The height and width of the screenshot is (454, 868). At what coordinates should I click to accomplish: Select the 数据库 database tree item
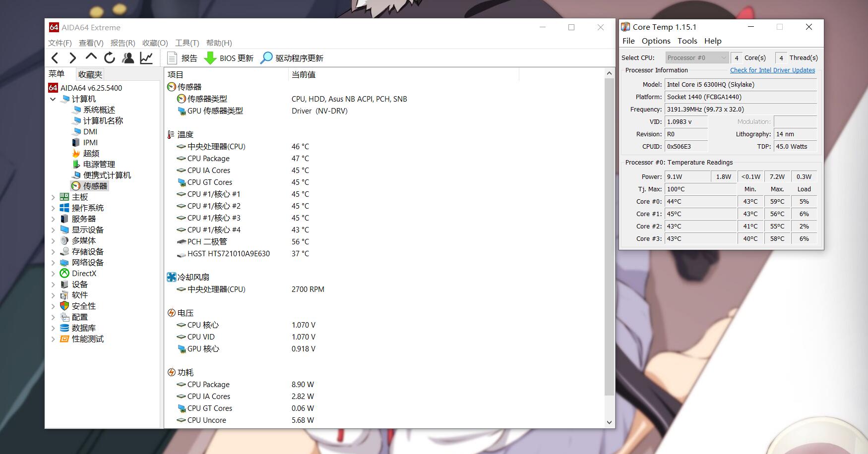click(83, 328)
